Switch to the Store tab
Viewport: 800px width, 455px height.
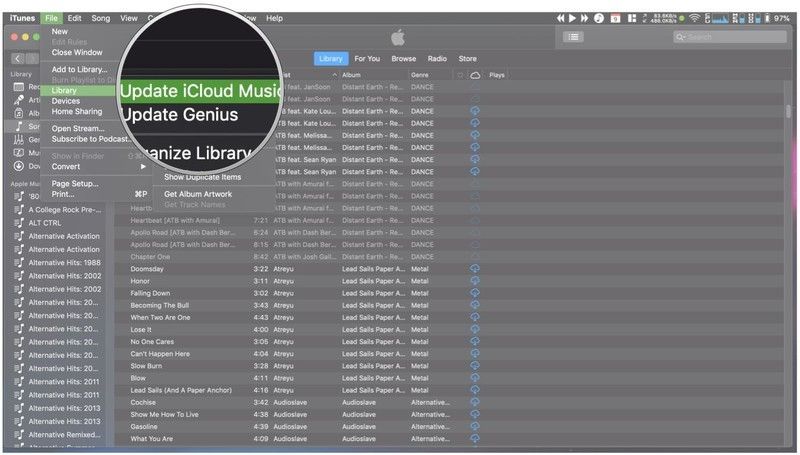[x=467, y=59]
